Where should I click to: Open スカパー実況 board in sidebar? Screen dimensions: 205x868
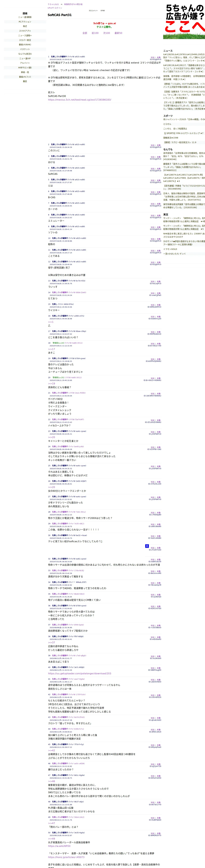25,40
